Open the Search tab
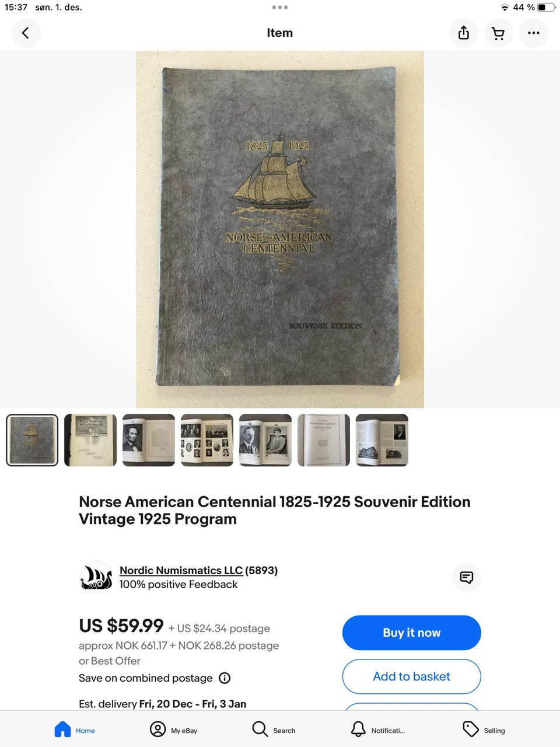 click(274, 729)
